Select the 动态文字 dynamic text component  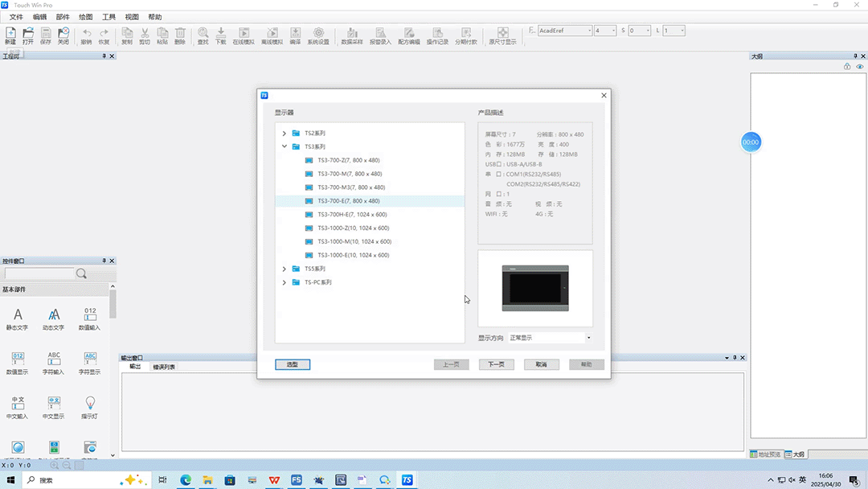54,319
